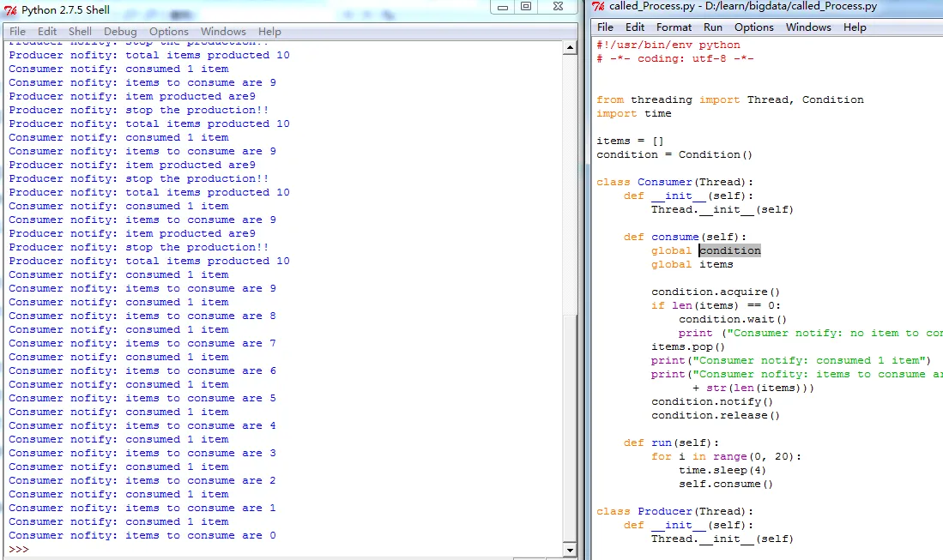Open the Debug menu in Python Shell
Image resolution: width=943 pixels, height=560 pixels.
point(120,32)
